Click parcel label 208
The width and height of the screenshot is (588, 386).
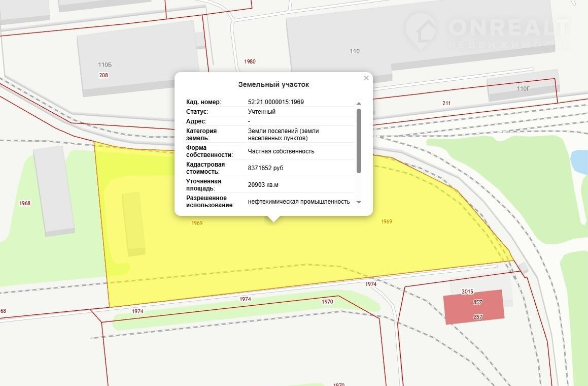point(103,75)
